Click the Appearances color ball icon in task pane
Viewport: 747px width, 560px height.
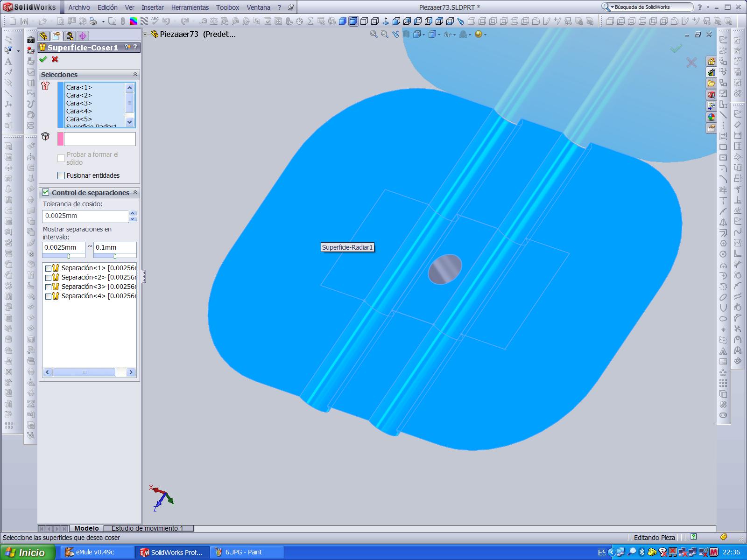click(x=711, y=117)
